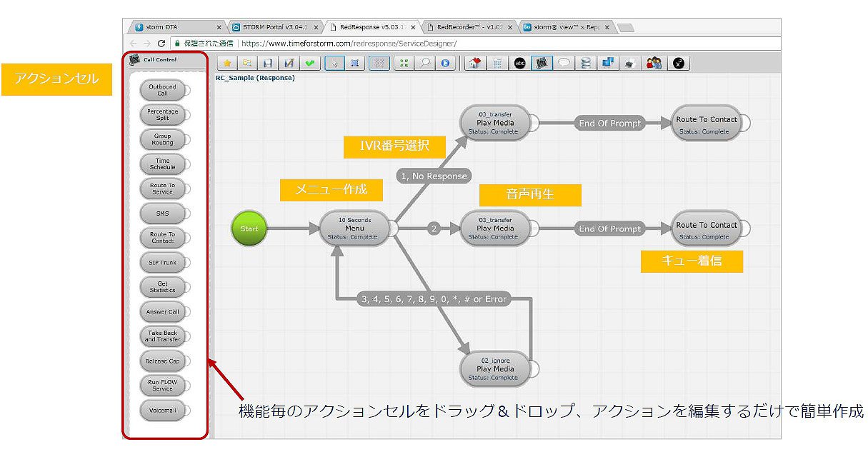Close the RedRecorder browser tab
Screen dimensions: 868x472
[x=510, y=27]
